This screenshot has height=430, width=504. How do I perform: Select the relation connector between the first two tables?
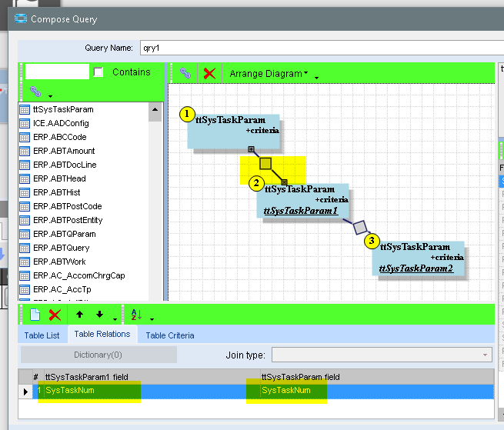(265, 164)
